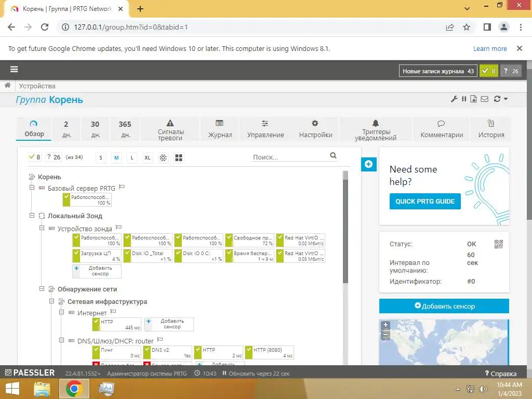
Task: Share this page via the share icon
Action: click(450, 27)
